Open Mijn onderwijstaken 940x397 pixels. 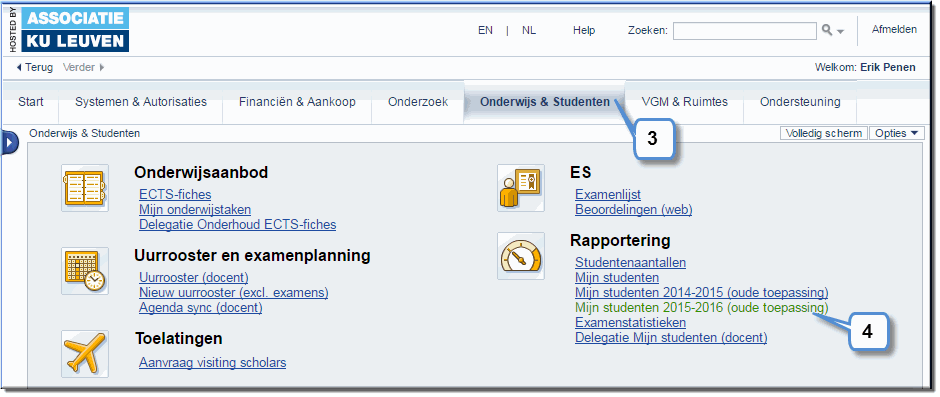pyautogui.click(x=195, y=209)
